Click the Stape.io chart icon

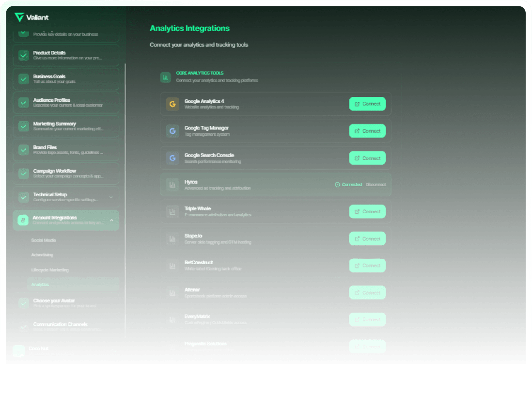(172, 238)
